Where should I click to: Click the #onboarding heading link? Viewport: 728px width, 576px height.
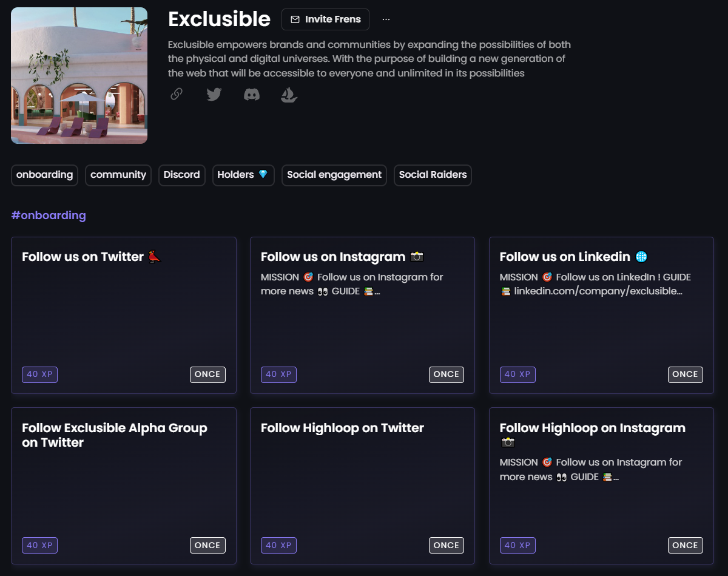pos(49,215)
